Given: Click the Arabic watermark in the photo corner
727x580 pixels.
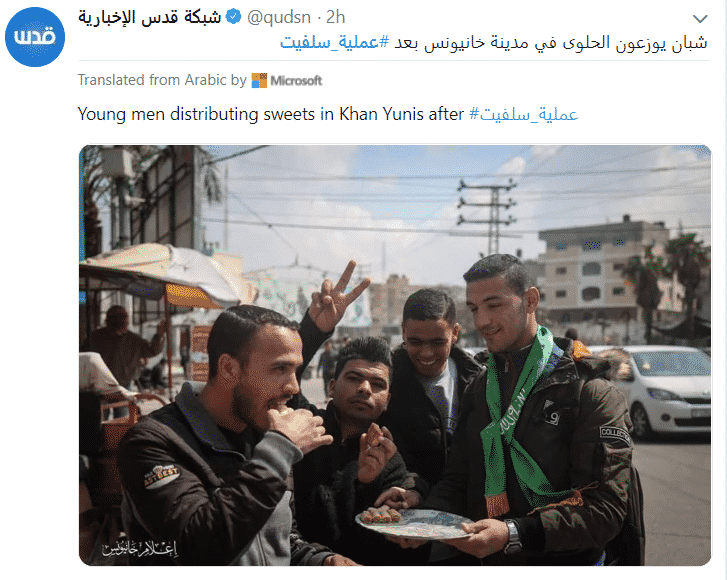Looking at the screenshot, I should tap(140, 548).
